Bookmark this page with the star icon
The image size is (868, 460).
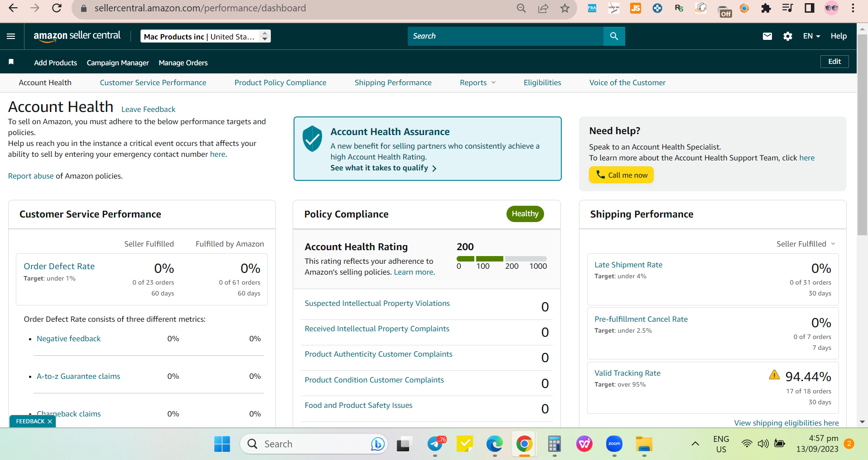click(x=565, y=8)
